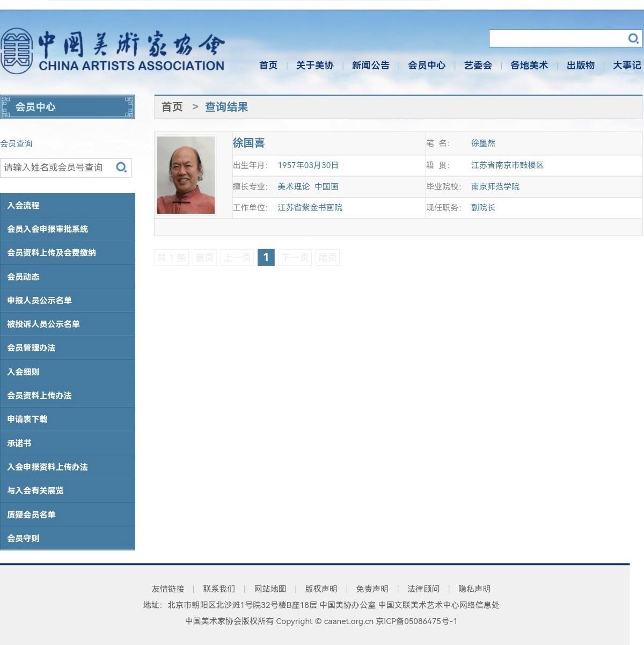644x645 pixels.
Task: Click pagination 首页 button
Action: (204, 257)
